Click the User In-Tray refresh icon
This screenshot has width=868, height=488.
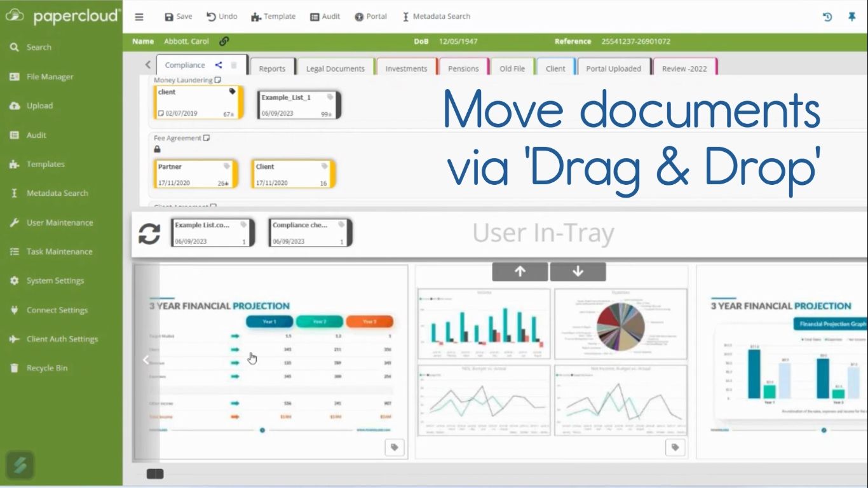point(149,234)
